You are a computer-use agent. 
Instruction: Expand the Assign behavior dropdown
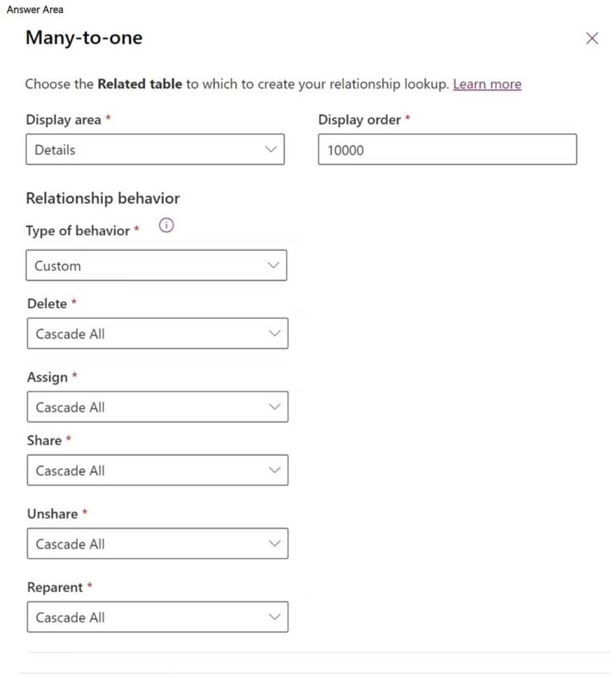(157, 407)
